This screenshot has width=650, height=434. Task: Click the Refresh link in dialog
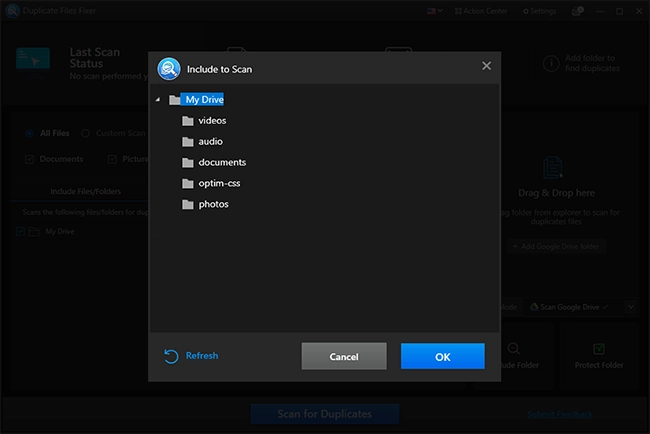[201, 356]
